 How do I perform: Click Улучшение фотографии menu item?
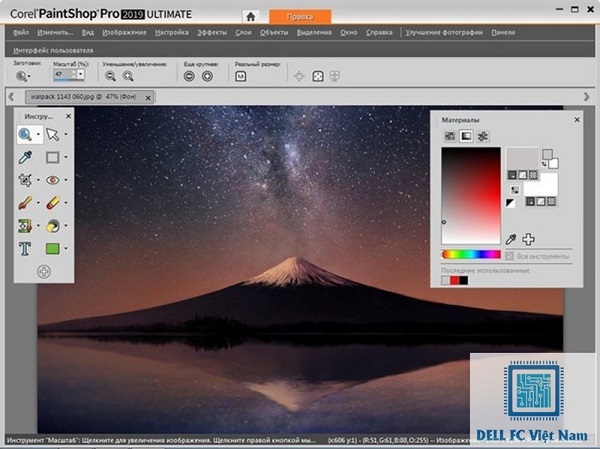[x=444, y=33]
